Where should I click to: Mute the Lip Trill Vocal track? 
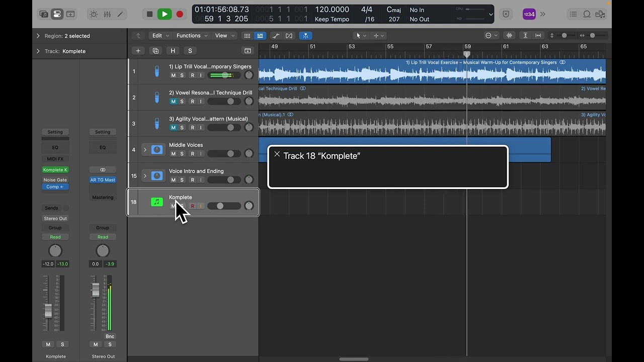(173, 75)
